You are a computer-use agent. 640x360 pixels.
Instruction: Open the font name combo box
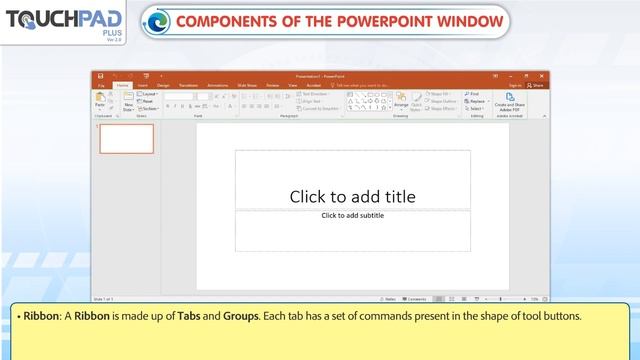point(179,96)
